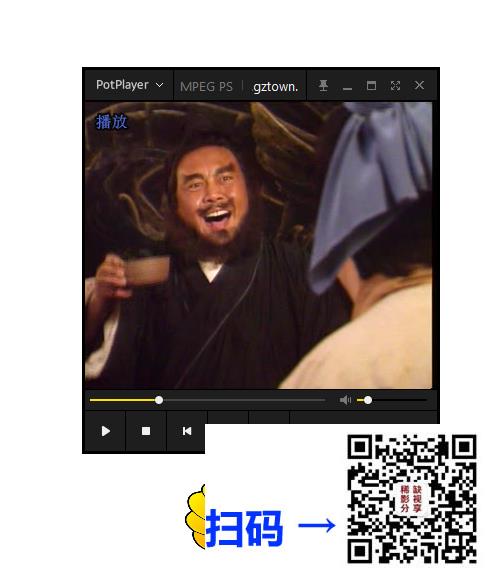Click the Play button
The image size is (487, 574).
click(x=105, y=431)
